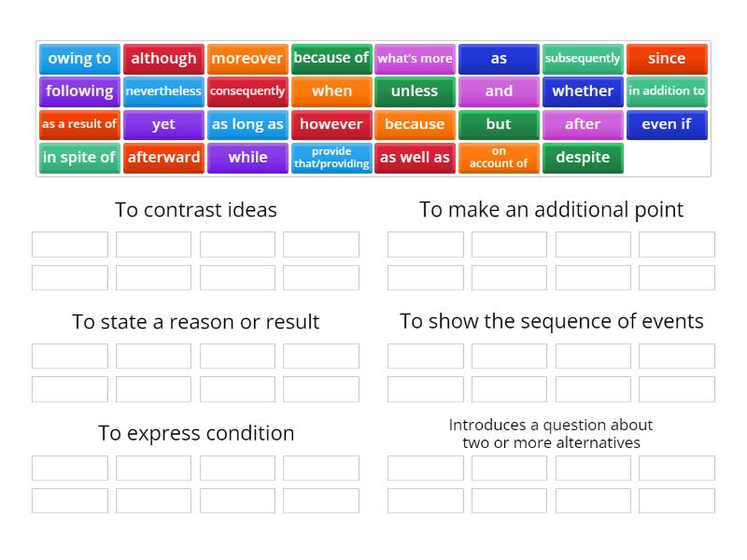Select the red "although" tile
This screenshot has width=747, height=560.
[163, 59]
